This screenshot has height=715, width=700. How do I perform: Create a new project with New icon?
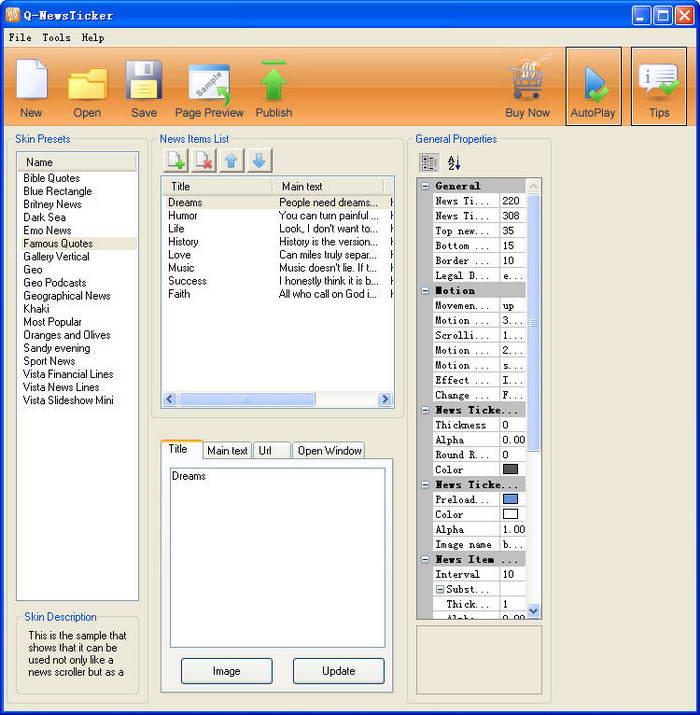31,88
